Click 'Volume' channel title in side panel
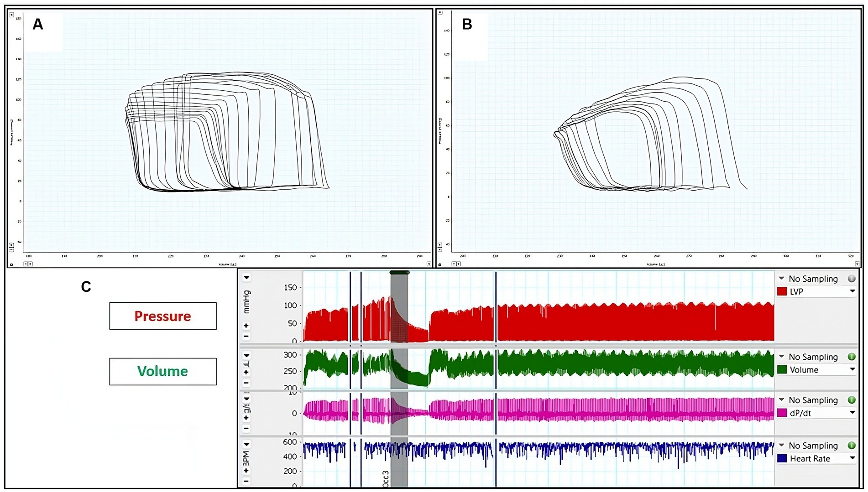This screenshot has height=492, width=868. 804,370
